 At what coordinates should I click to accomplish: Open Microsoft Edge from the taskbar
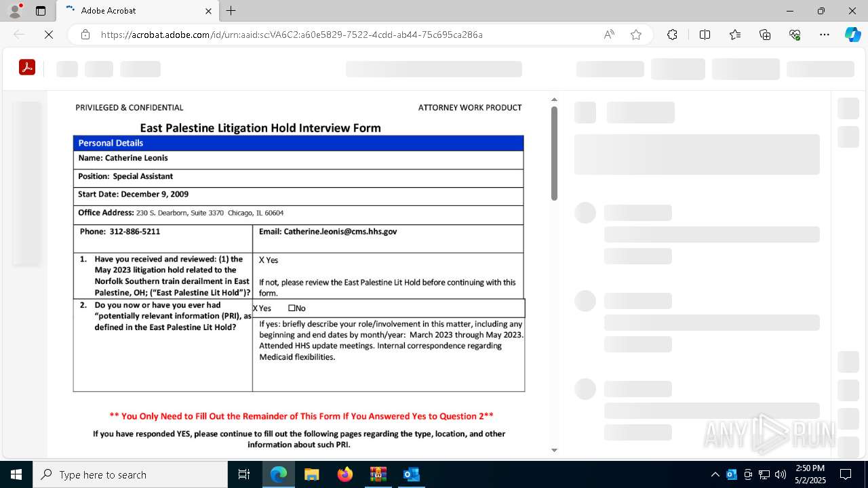(x=279, y=474)
